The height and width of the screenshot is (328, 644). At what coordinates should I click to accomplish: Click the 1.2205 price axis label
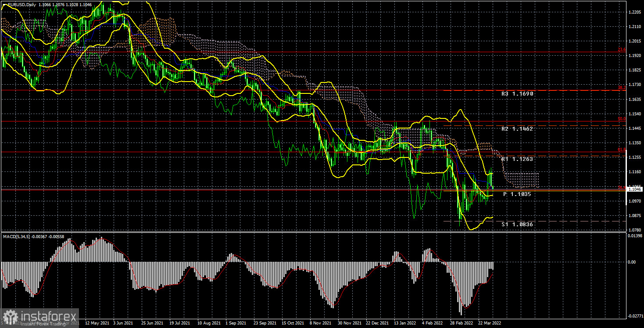[634, 12]
